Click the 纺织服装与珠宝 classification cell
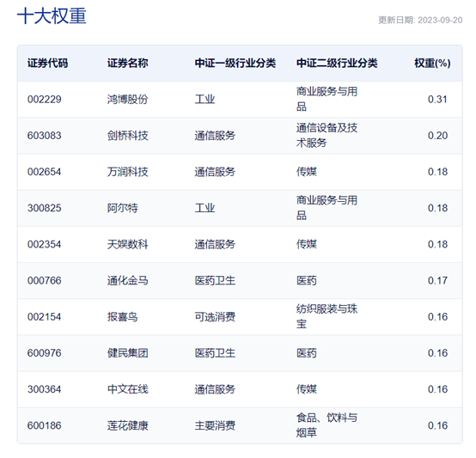Screen dimensions: 476x458 pyautogui.click(x=326, y=316)
